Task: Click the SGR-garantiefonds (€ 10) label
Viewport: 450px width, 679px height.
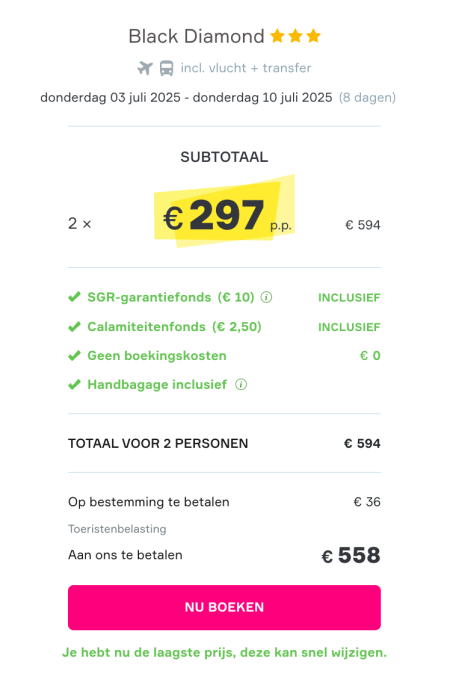Action: pyautogui.click(x=171, y=297)
